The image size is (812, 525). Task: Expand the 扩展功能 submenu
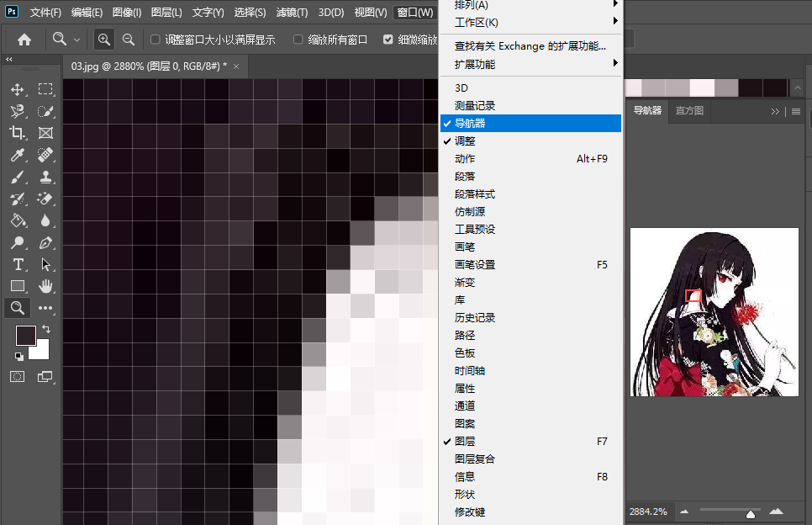click(x=530, y=64)
